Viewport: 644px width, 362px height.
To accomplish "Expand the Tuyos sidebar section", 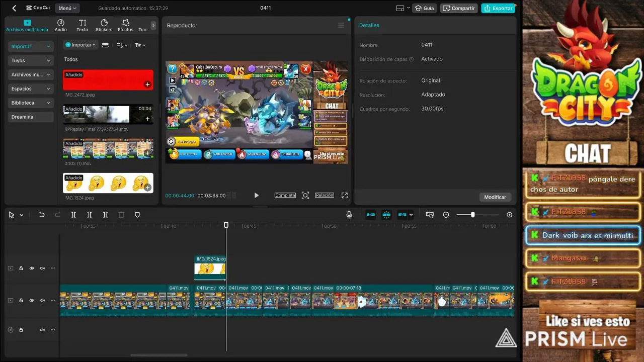I will [31, 60].
